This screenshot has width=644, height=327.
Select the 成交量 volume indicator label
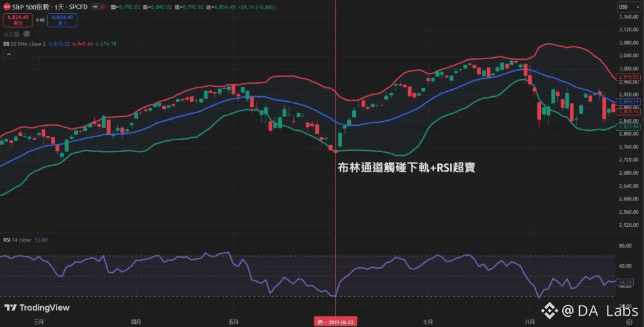[x=11, y=34]
